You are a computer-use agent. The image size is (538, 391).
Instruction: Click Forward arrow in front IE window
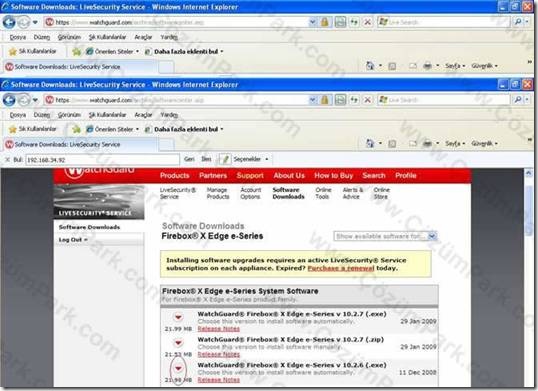point(23,100)
